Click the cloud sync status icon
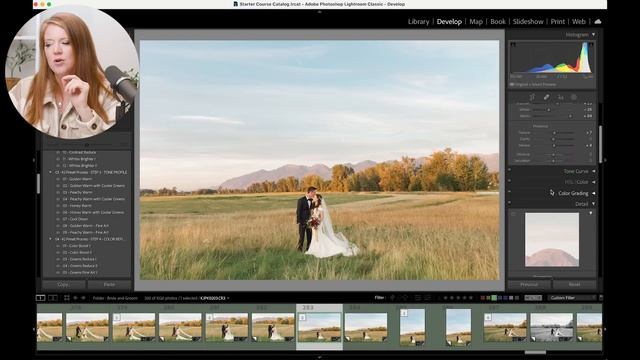Image resolution: width=640 pixels, height=360 pixels. click(598, 22)
